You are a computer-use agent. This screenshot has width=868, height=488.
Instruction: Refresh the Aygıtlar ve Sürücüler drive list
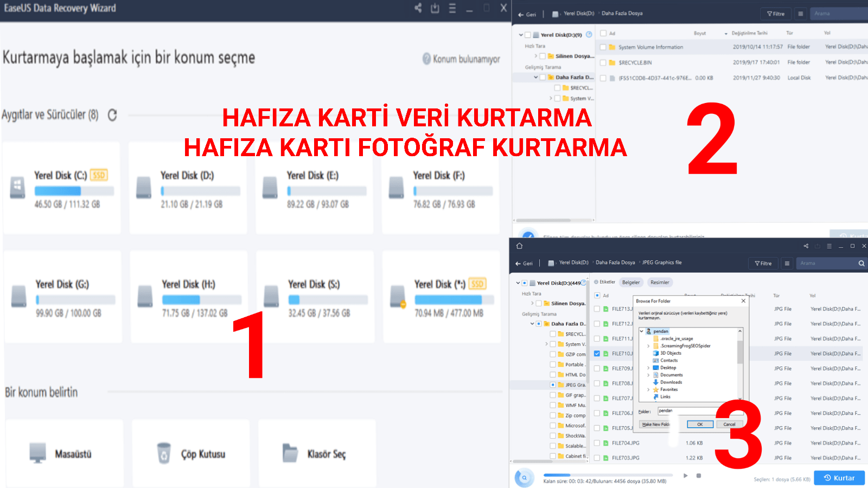pos(112,115)
